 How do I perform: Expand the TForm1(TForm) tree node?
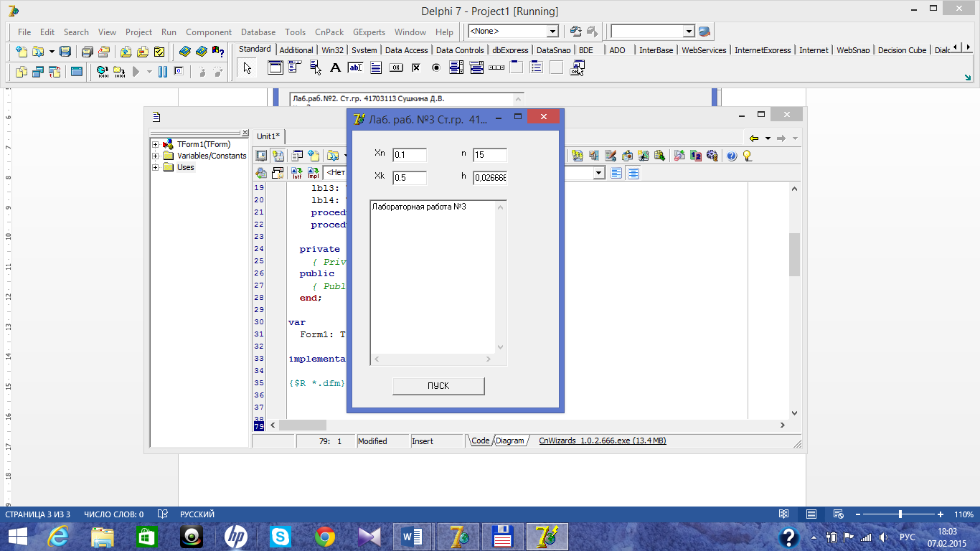[x=155, y=145]
